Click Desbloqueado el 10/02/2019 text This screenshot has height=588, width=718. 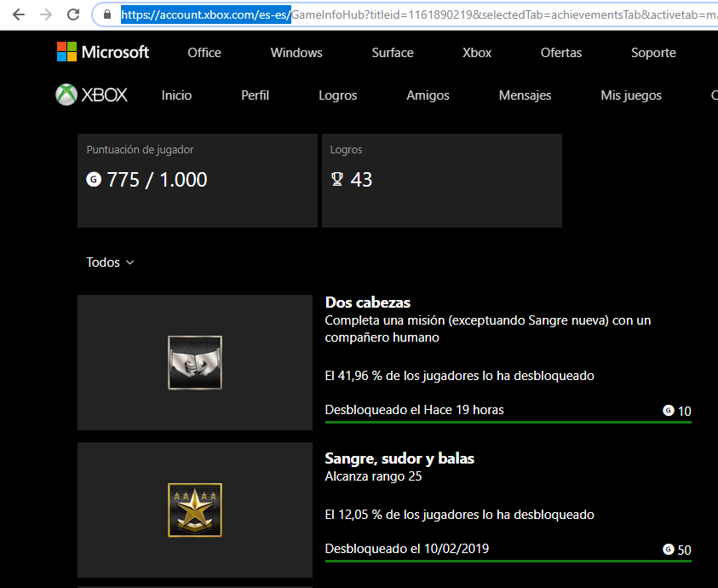(406, 549)
